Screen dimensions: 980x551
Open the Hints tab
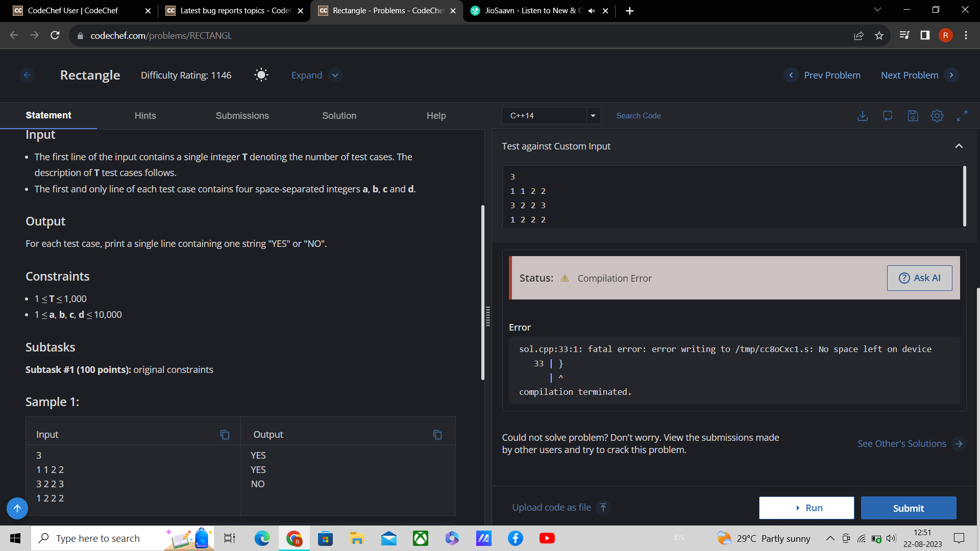click(145, 116)
